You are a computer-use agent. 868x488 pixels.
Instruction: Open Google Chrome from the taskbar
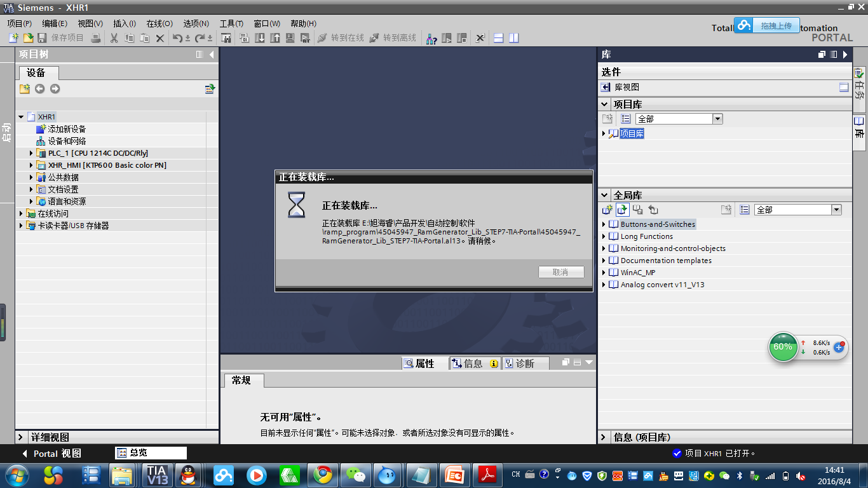(322, 475)
